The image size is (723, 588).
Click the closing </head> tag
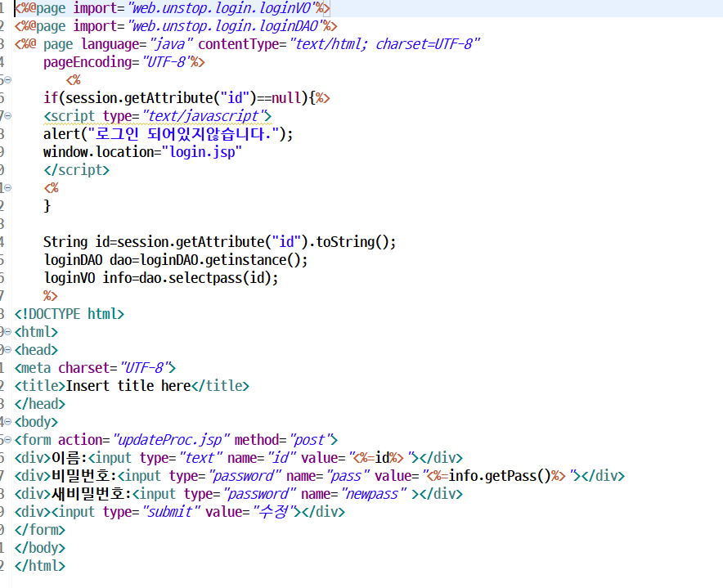[x=39, y=404]
